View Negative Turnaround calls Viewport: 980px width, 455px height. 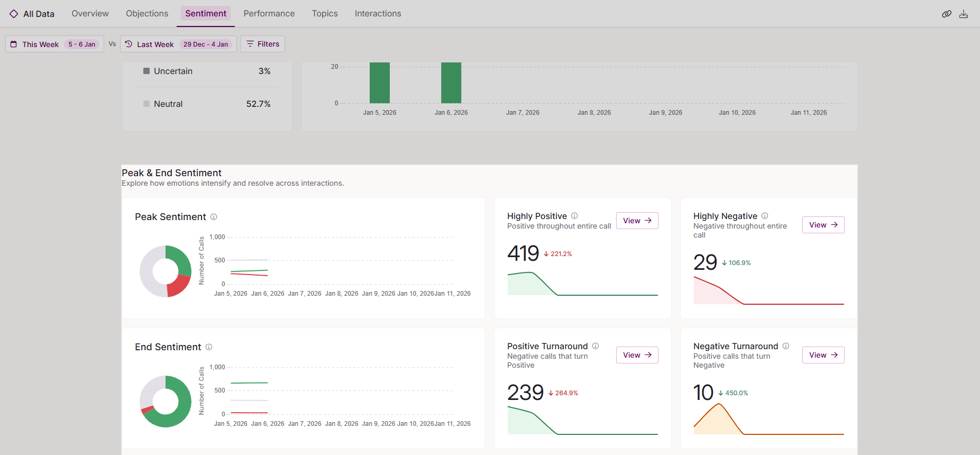tap(823, 355)
